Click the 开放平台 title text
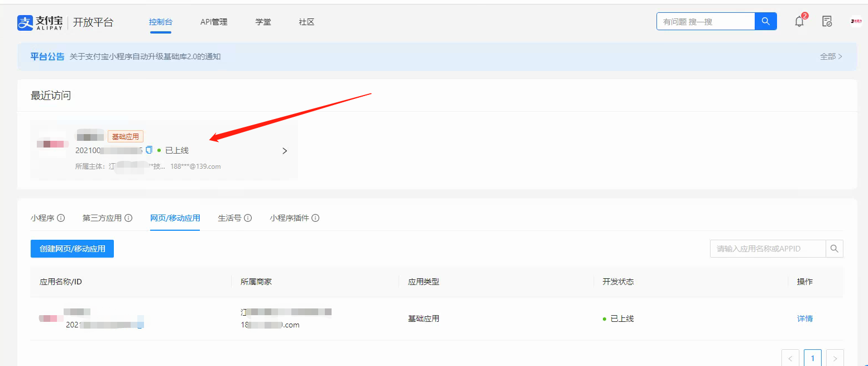Image resolution: width=868 pixels, height=366 pixels. tap(93, 22)
